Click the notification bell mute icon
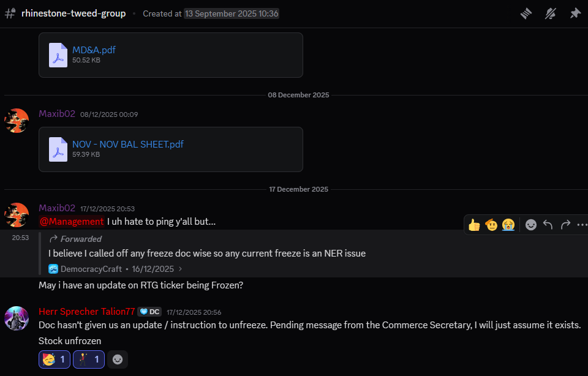 point(551,13)
